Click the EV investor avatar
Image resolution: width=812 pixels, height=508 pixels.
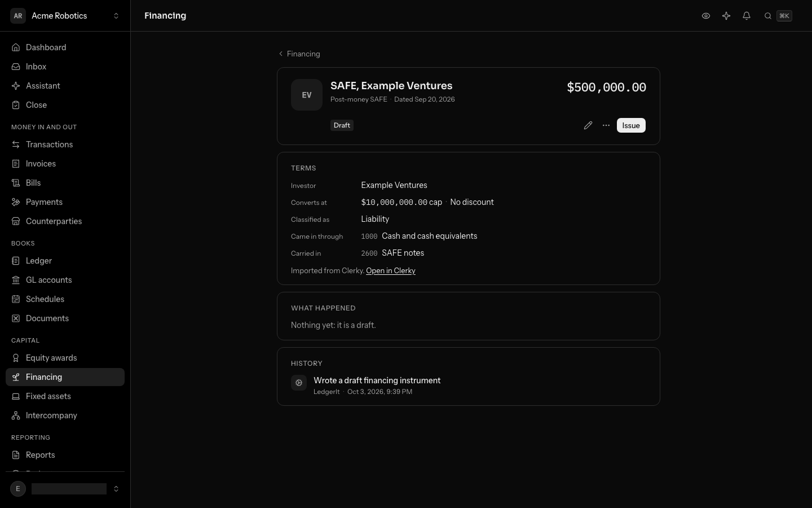click(x=307, y=95)
